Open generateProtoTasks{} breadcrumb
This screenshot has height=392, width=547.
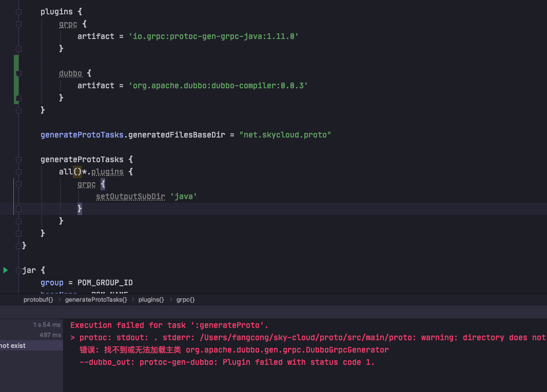pyautogui.click(x=96, y=300)
